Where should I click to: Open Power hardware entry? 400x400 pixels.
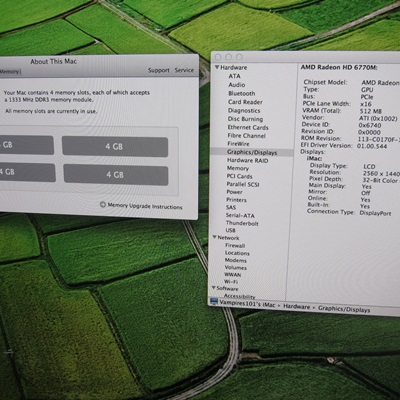pos(234,192)
